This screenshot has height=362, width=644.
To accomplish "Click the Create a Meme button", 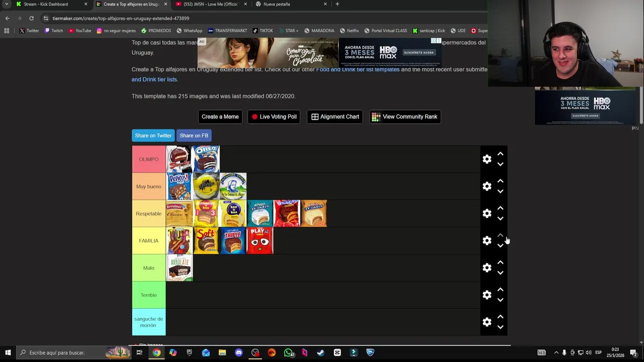I will click(x=220, y=117).
